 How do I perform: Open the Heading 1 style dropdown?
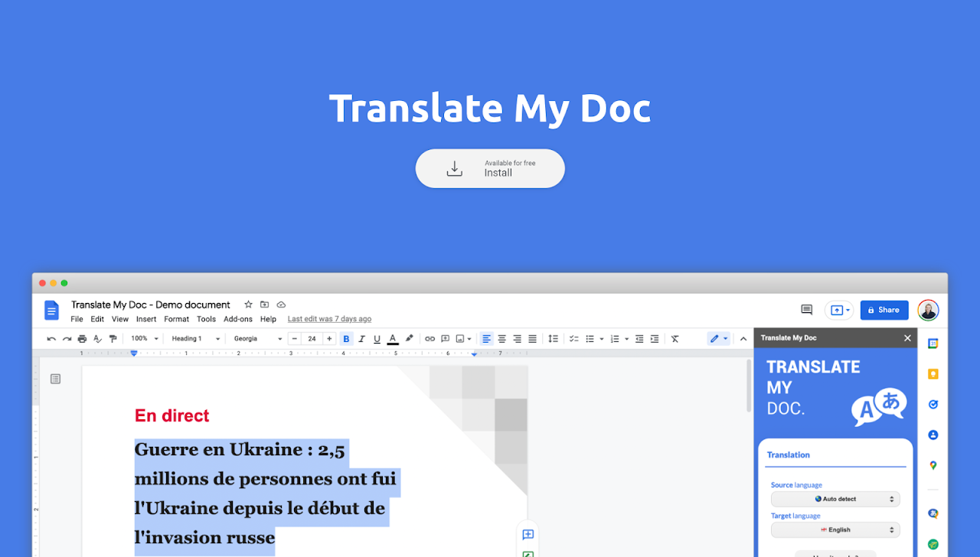click(195, 339)
